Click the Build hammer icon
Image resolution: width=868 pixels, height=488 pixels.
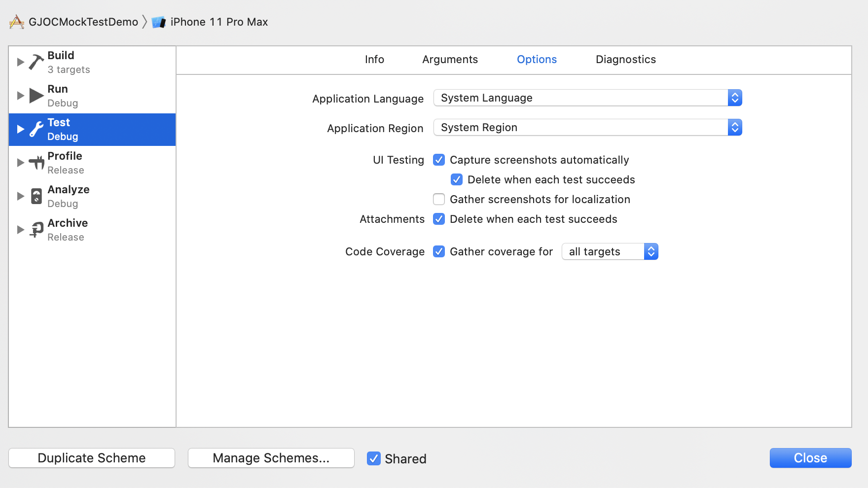36,62
